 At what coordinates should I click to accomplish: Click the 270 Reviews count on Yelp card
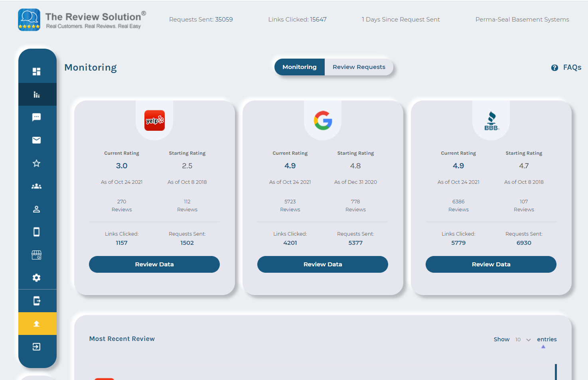click(x=122, y=205)
